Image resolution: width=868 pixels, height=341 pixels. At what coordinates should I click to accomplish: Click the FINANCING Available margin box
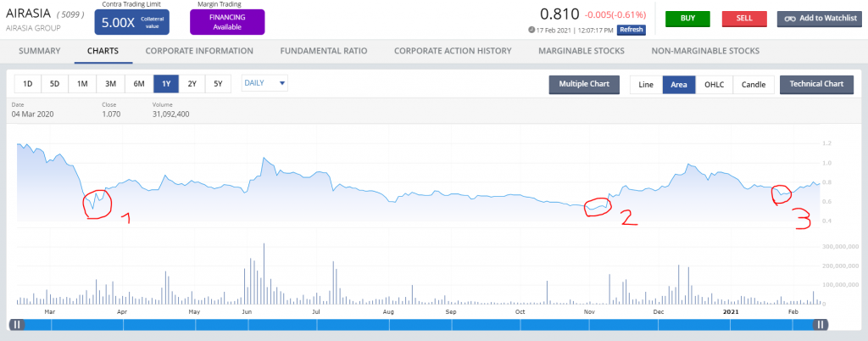227,22
